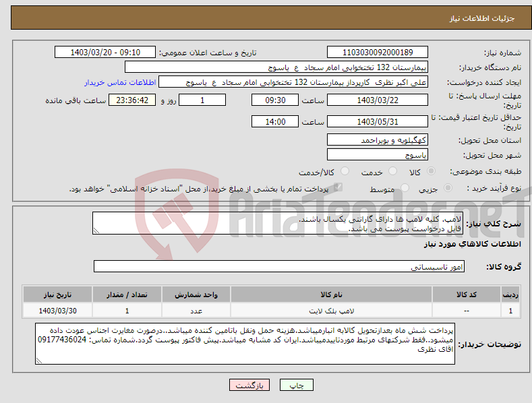Image resolution: width=532 pixels, height=403 pixels.
Task: Click the price validity date 1403/05/31 field
Action: click(x=378, y=121)
